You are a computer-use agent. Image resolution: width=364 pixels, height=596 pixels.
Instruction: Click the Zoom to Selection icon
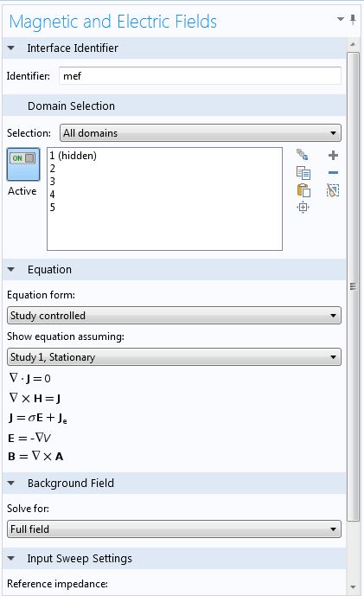coord(303,207)
